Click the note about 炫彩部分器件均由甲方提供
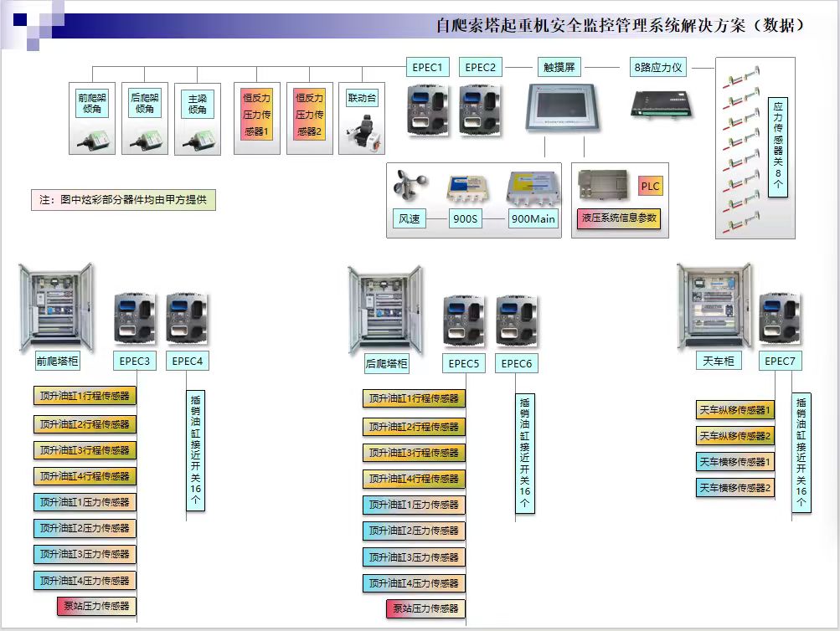This screenshot has width=840, height=631. click(x=123, y=201)
